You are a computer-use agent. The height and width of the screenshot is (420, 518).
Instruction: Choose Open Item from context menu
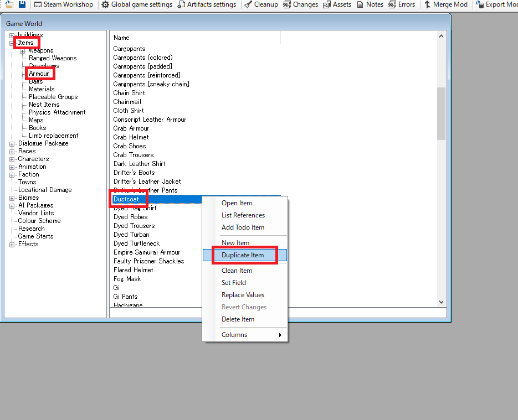[245, 203]
